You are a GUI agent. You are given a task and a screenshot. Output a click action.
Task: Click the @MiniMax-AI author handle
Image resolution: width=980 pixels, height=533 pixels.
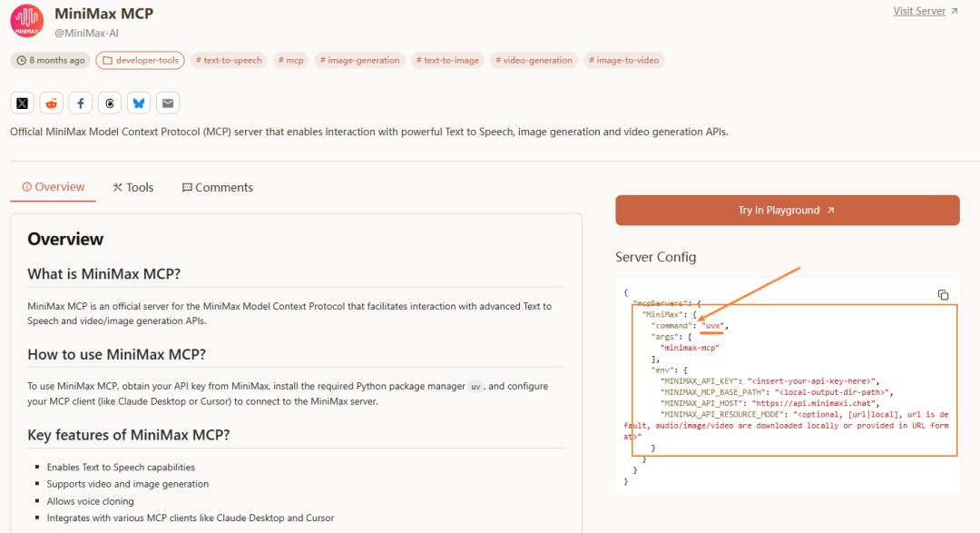pyautogui.click(x=86, y=33)
